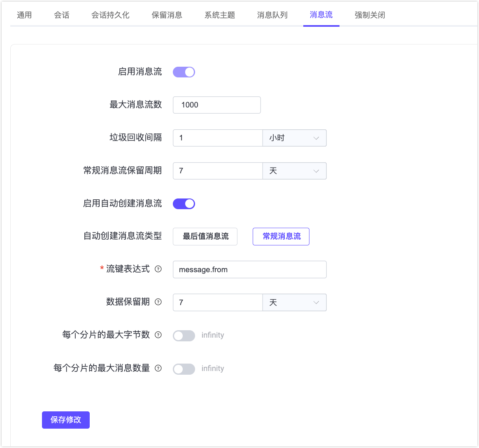Open help tooltip for 流键表达式
Image resolution: width=479 pixels, height=448 pixels.
158,269
